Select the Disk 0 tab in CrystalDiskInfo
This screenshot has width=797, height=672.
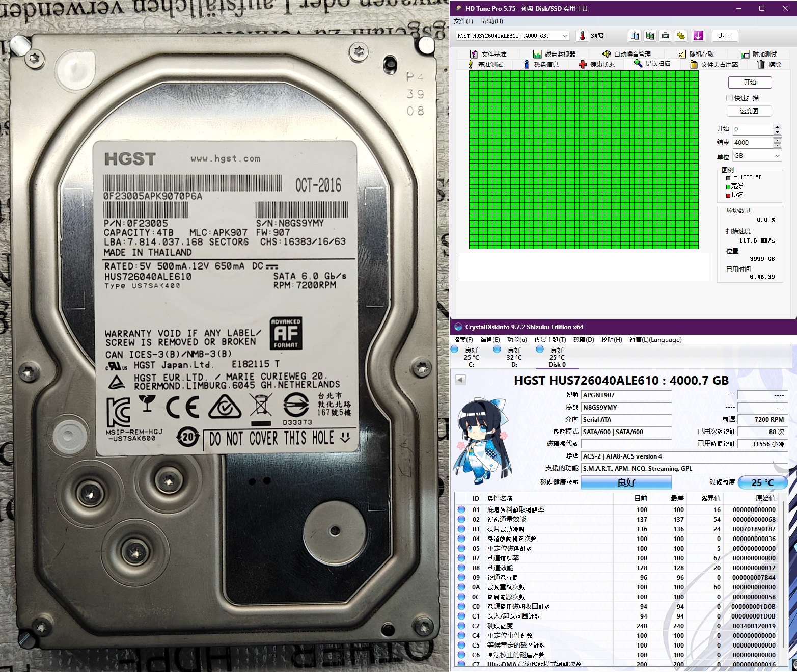[x=557, y=357]
